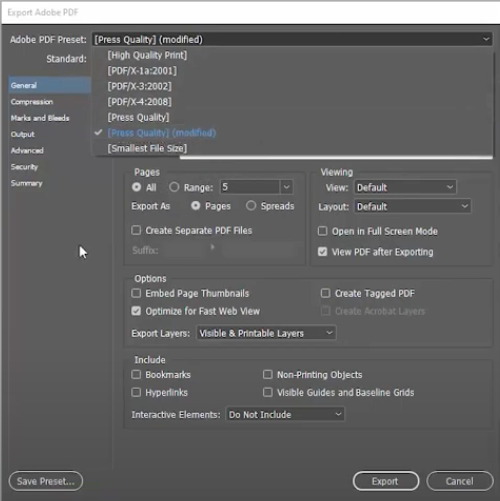Click the page Range input field
Viewport: 500px width, 501px height.
click(x=250, y=187)
